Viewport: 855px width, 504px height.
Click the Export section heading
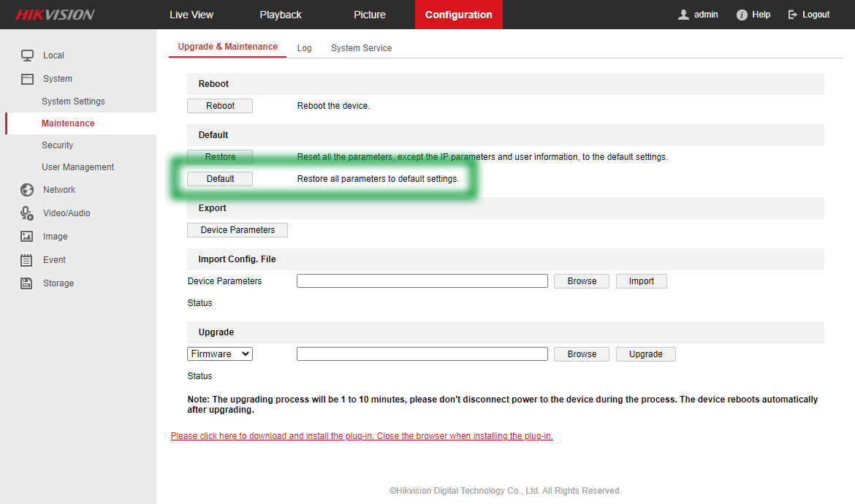(212, 208)
